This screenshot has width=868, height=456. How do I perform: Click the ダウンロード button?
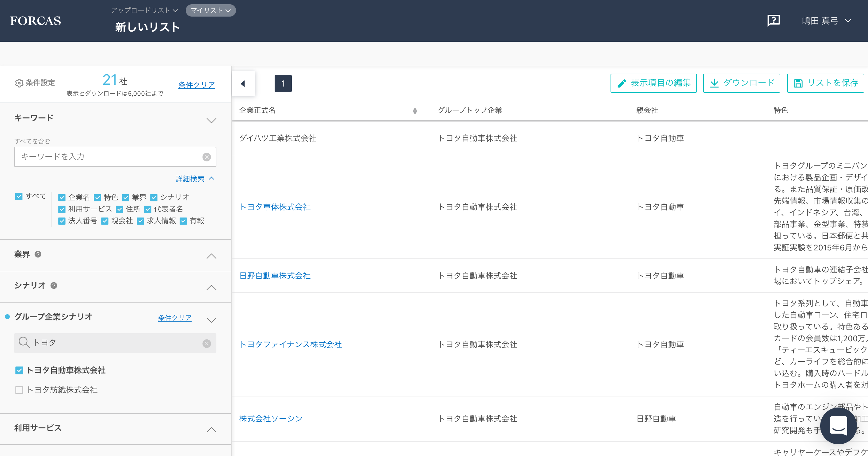tap(741, 83)
